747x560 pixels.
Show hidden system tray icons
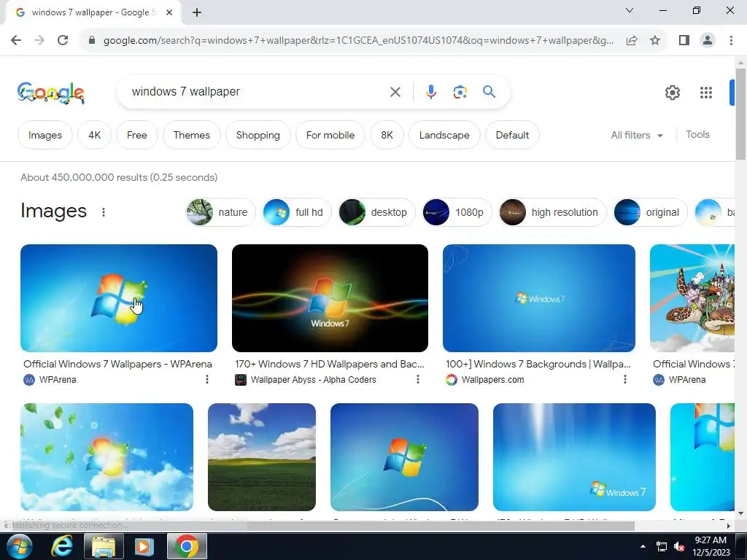click(643, 546)
